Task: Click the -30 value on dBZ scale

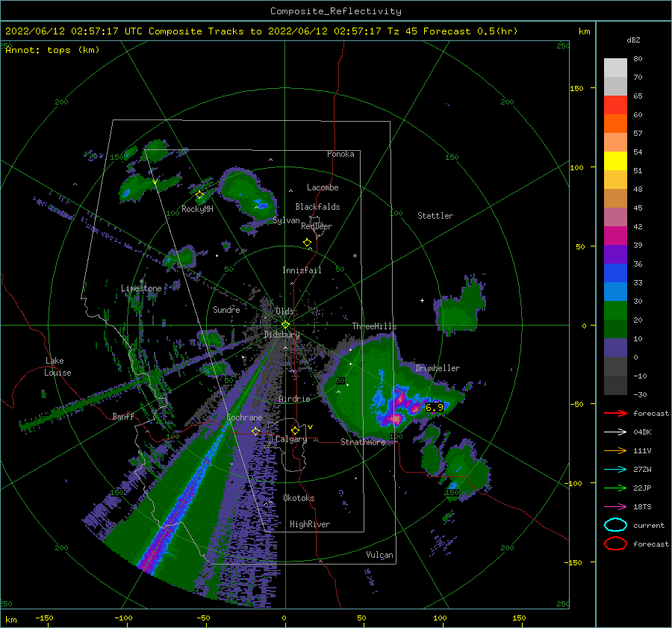Action: pos(640,394)
